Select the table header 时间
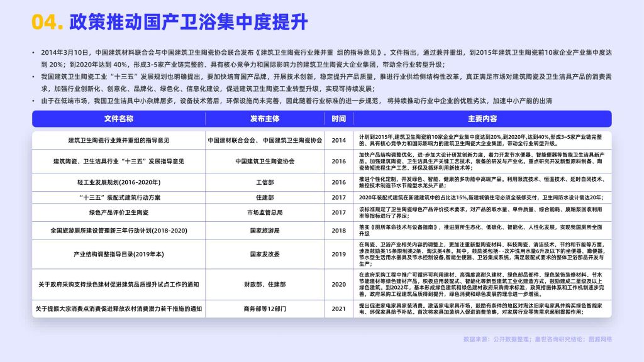 (339, 119)
